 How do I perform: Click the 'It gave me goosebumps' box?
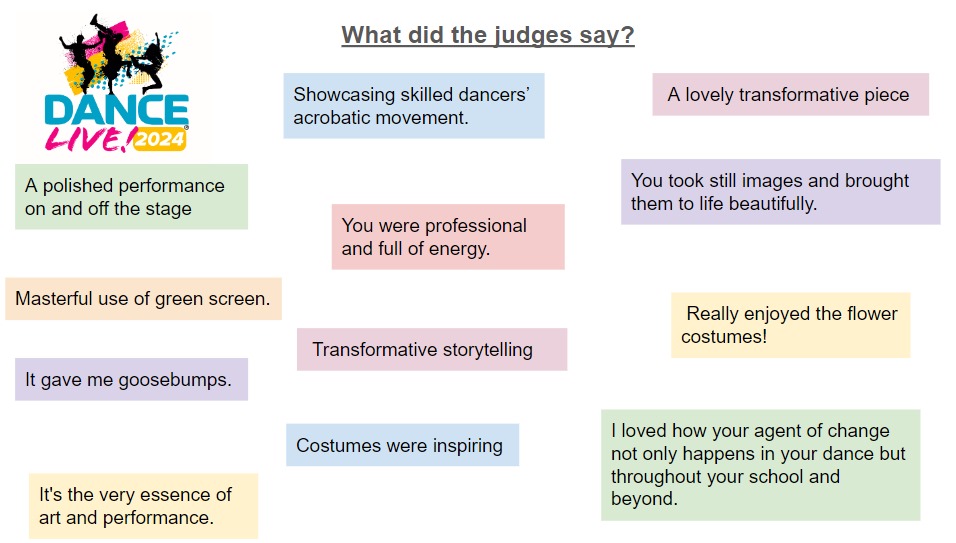click(131, 379)
